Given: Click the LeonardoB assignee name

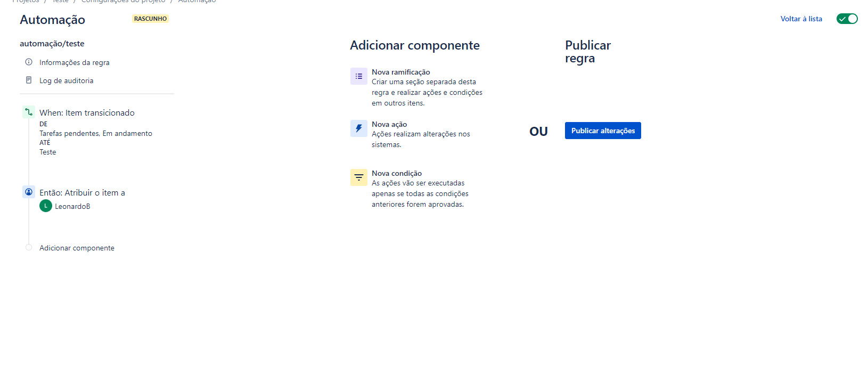Looking at the screenshot, I should tap(72, 206).
